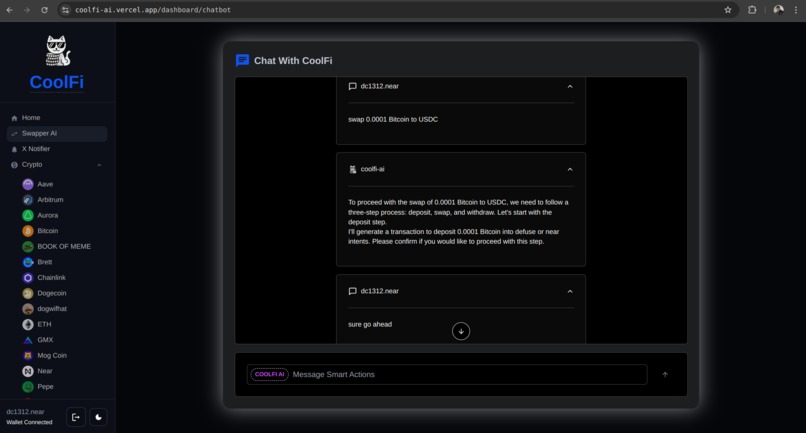Click the COOLFI AI badge in input

[x=269, y=374]
